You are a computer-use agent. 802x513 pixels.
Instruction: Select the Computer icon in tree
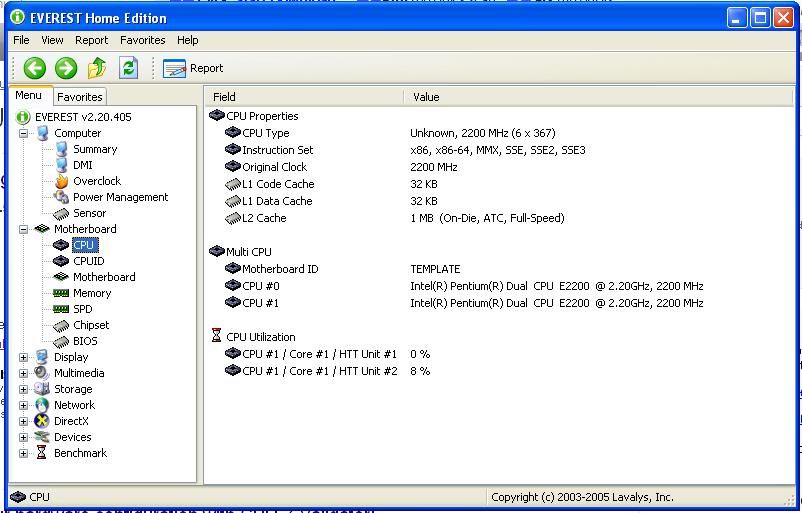tap(43, 133)
